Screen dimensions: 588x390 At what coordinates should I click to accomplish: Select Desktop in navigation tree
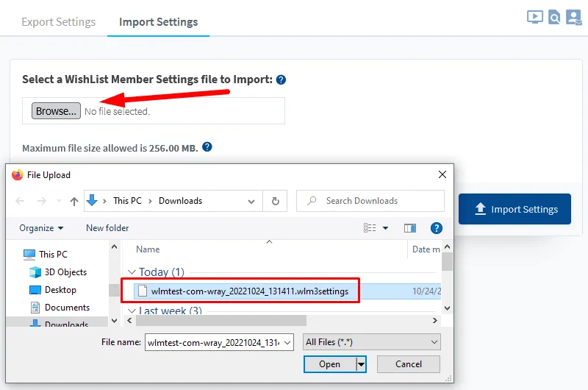(53, 289)
